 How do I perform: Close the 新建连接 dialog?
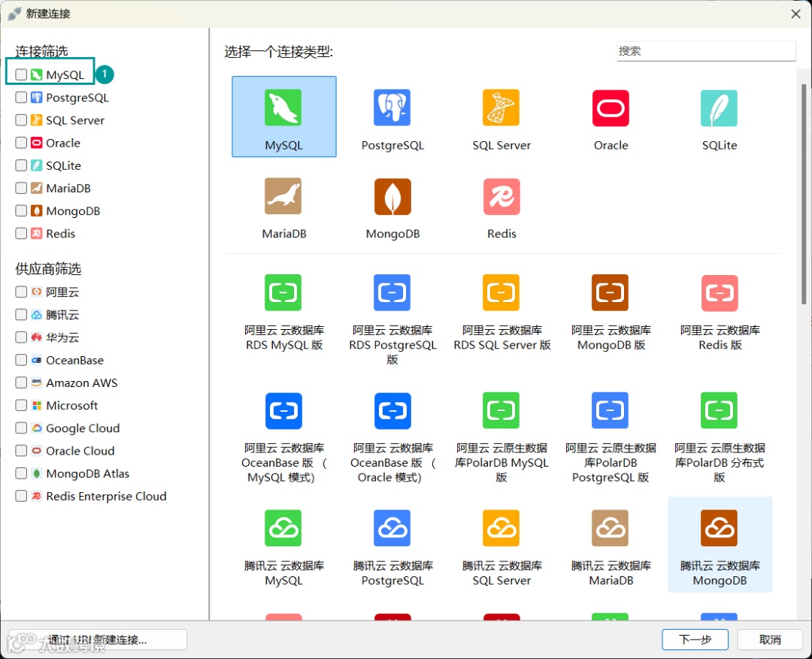tap(796, 14)
